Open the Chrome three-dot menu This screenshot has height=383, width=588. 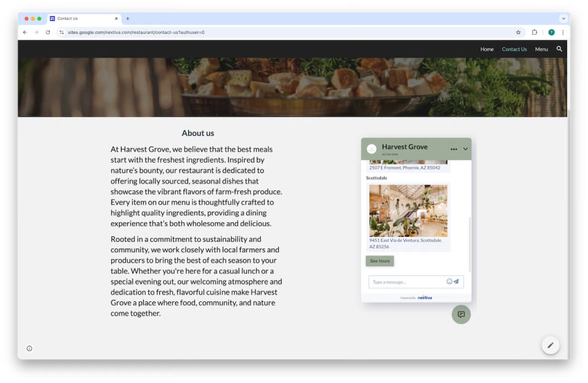point(563,33)
